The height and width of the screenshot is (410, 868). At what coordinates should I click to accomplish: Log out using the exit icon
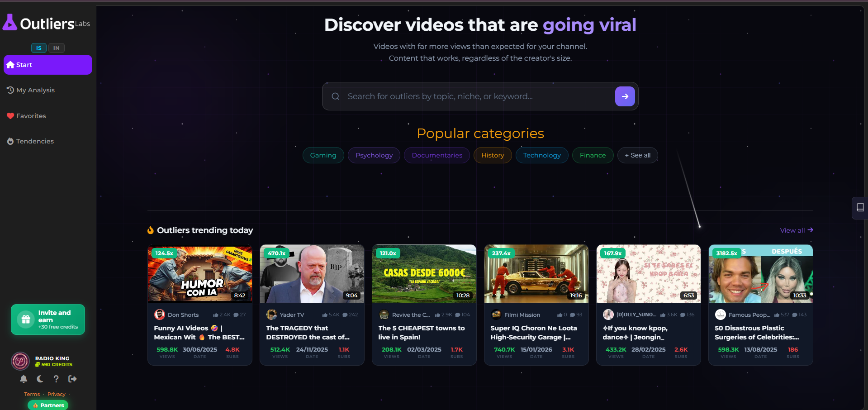(x=72, y=379)
